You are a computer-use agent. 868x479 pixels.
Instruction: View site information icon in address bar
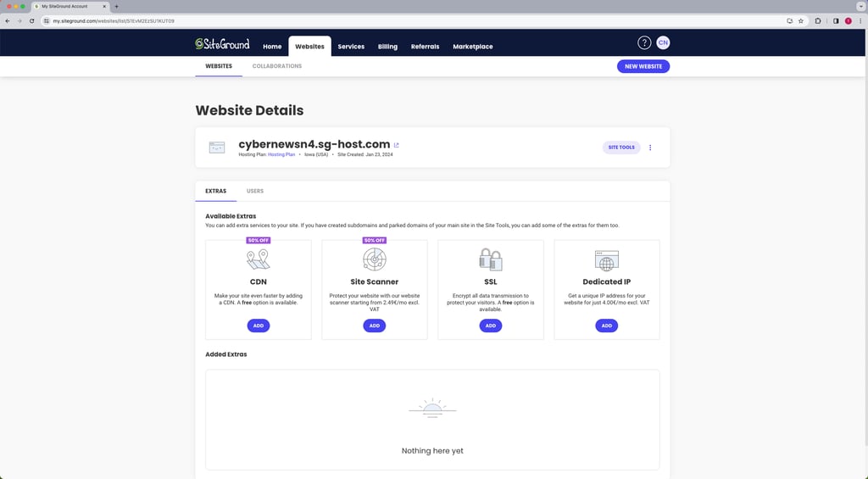[x=47, y=21]
